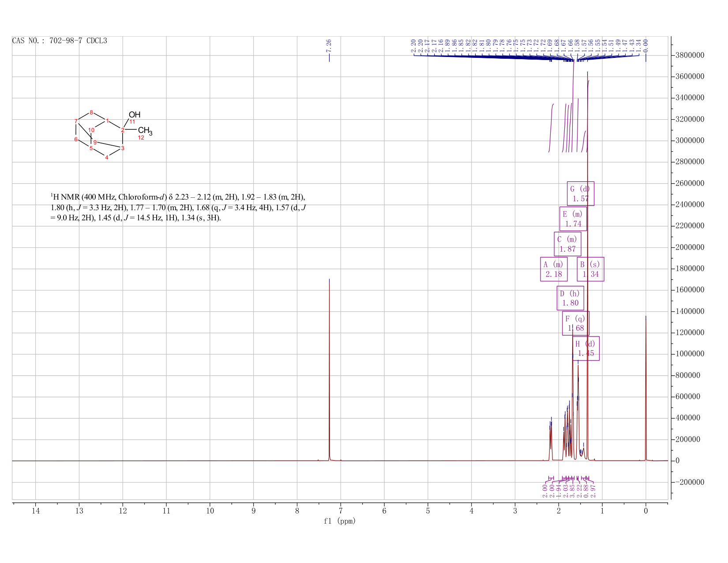Select atom number 9 in the structure
Viewport: 728px width, 563px height.
(95, 142)
